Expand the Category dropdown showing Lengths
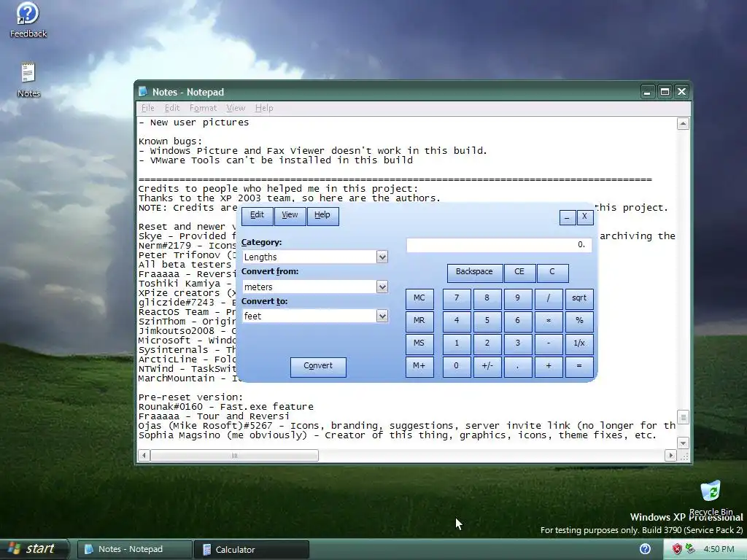This screenshot has height=560, width=747. coord(382,257)
